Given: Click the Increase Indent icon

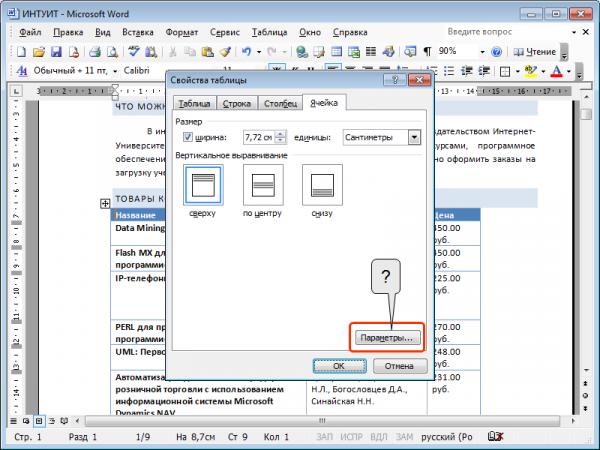Looking at the screenshot, I should 484,71.
